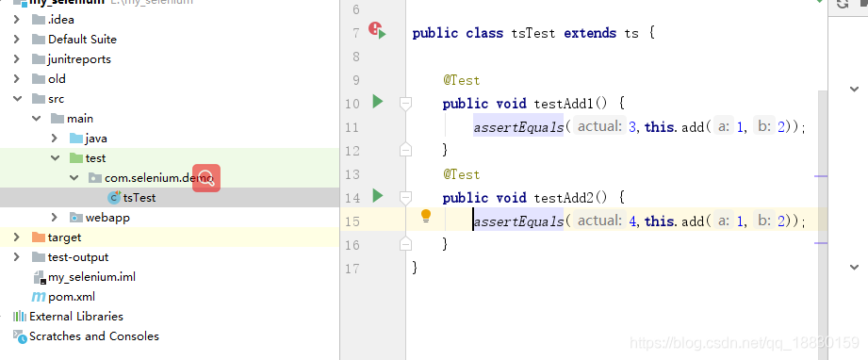Click the Scratches and Consoles icon
This screenshot has height=360, width=868.
tap(20, 336)
